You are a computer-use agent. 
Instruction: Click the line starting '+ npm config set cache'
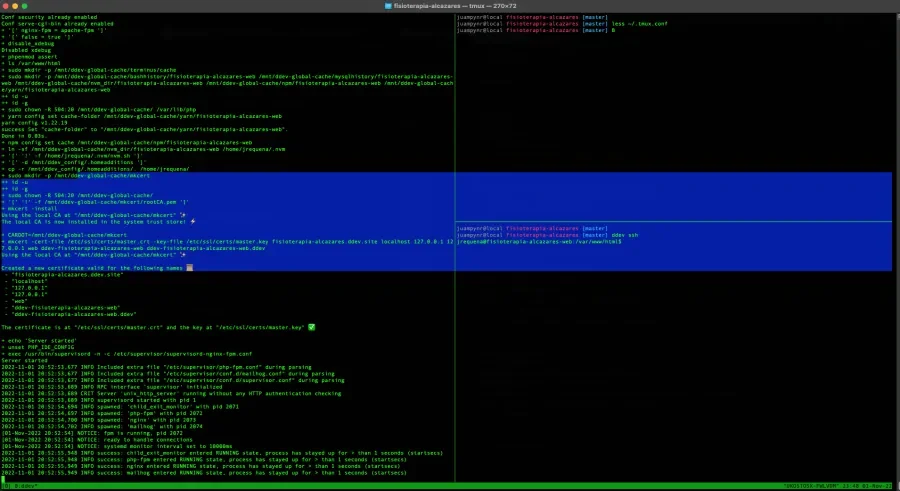(x=127, y=143)
